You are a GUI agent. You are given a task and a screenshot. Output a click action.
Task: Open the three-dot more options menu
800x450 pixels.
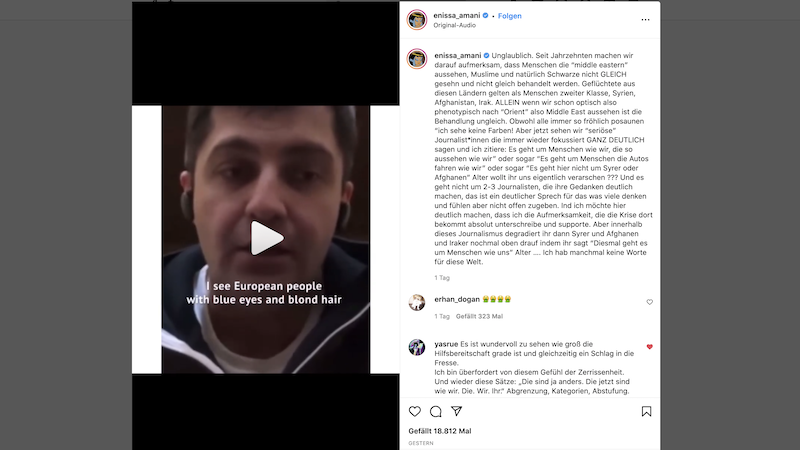click(x=645, y=20)
